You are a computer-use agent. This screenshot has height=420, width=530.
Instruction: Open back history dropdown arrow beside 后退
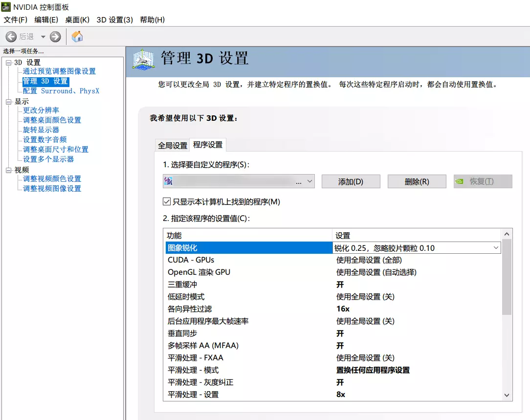coord(43,37)
